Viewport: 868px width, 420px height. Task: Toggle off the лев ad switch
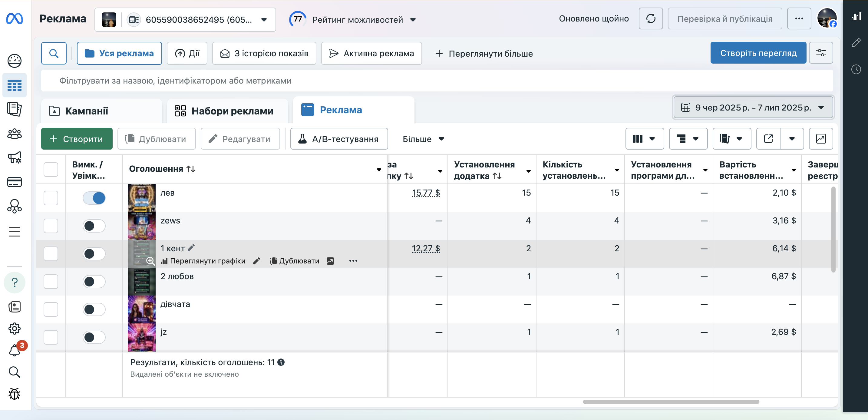tap(94, 198)
